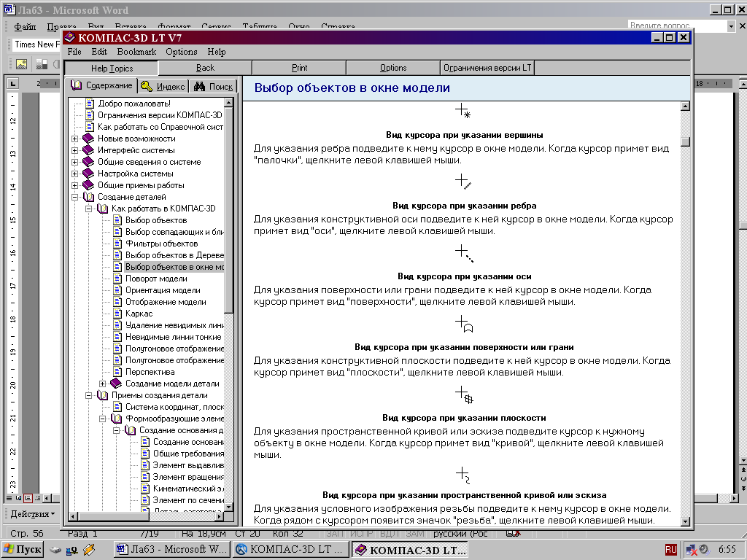
Task: Click the page icon beside Перспектива
Action: [117, 372]
